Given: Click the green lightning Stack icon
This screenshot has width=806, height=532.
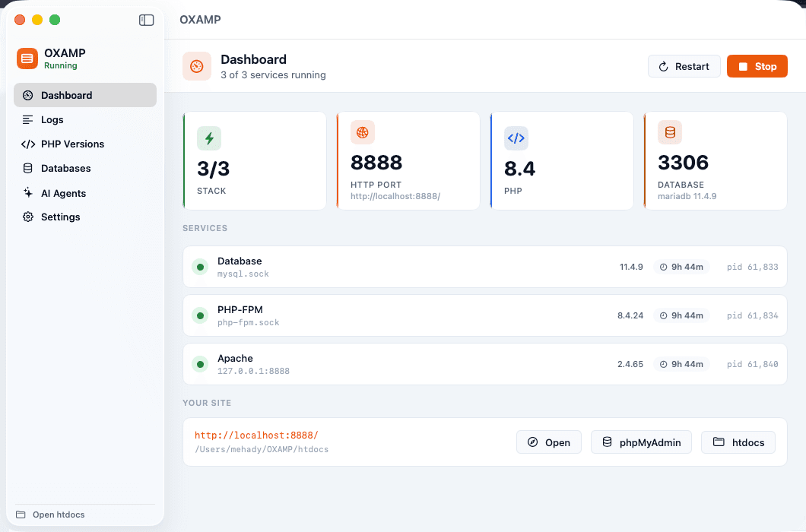Looking at the screenshot, I should point(209,138).
